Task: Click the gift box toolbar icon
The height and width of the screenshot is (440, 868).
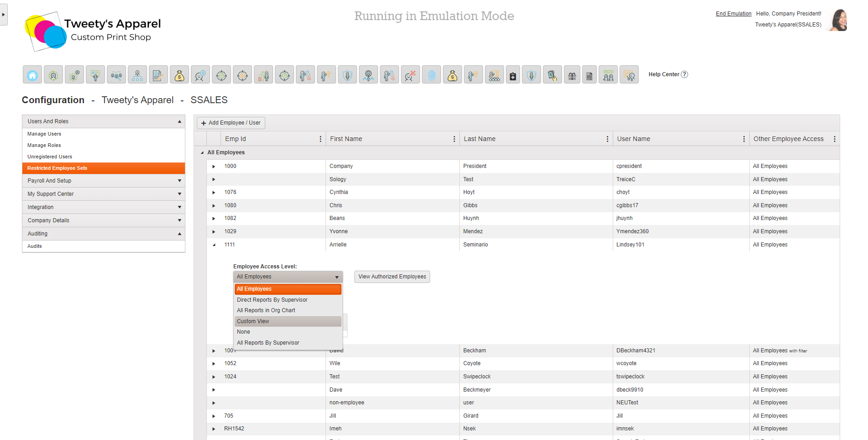Action: (572, 75)
